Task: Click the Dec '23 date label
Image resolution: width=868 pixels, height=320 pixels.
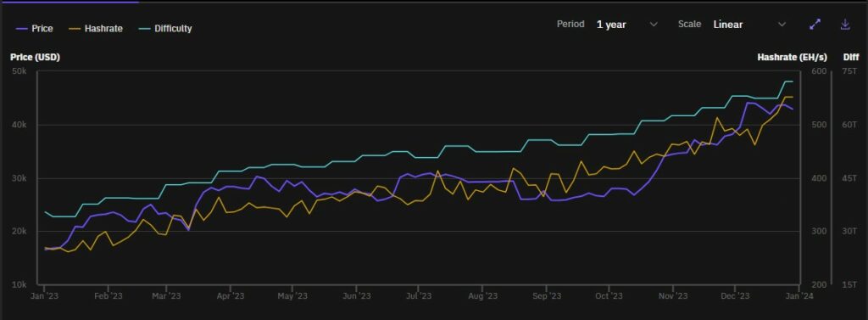Action: (x=735, y=297)
